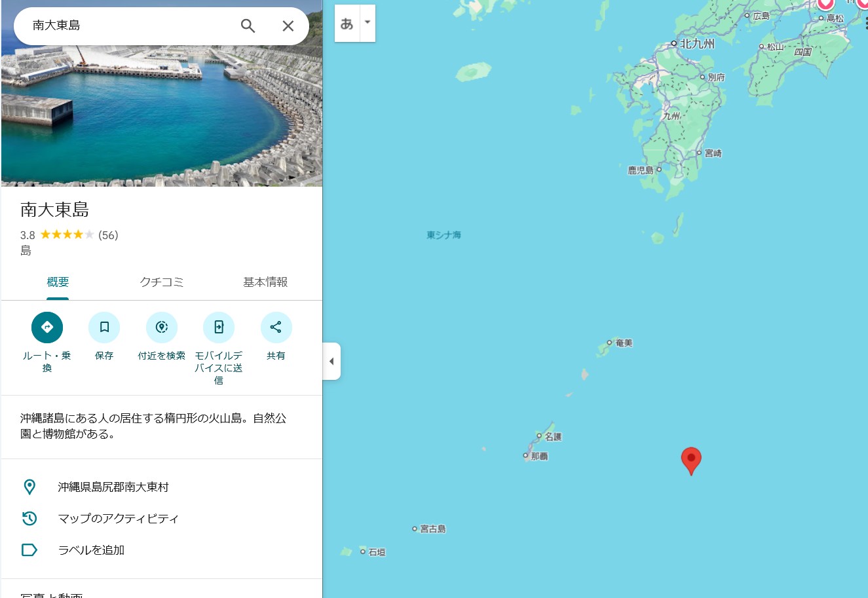Save the place with 保存 bookmark icon
Screen dimensions: 868x598
(x=104, y=327)
